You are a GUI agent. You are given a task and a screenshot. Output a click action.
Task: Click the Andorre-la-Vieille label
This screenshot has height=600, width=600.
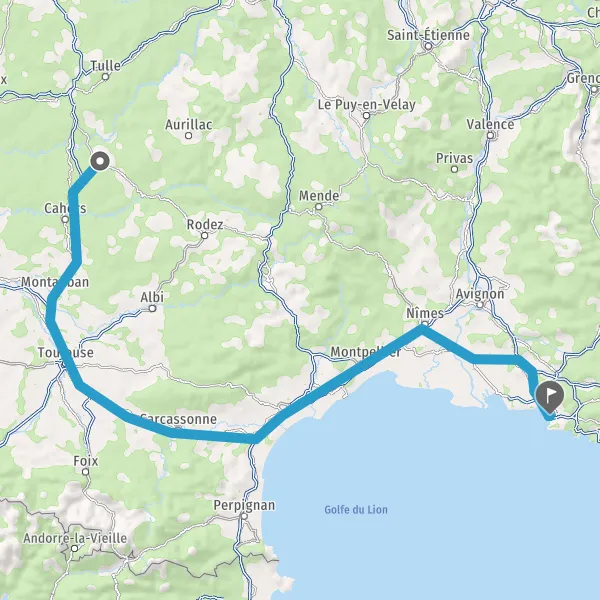point(75,538)
